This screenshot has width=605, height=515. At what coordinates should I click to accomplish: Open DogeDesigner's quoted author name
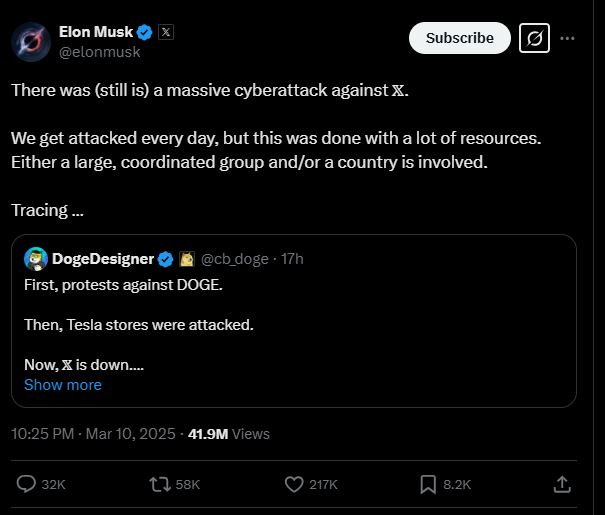103,259
